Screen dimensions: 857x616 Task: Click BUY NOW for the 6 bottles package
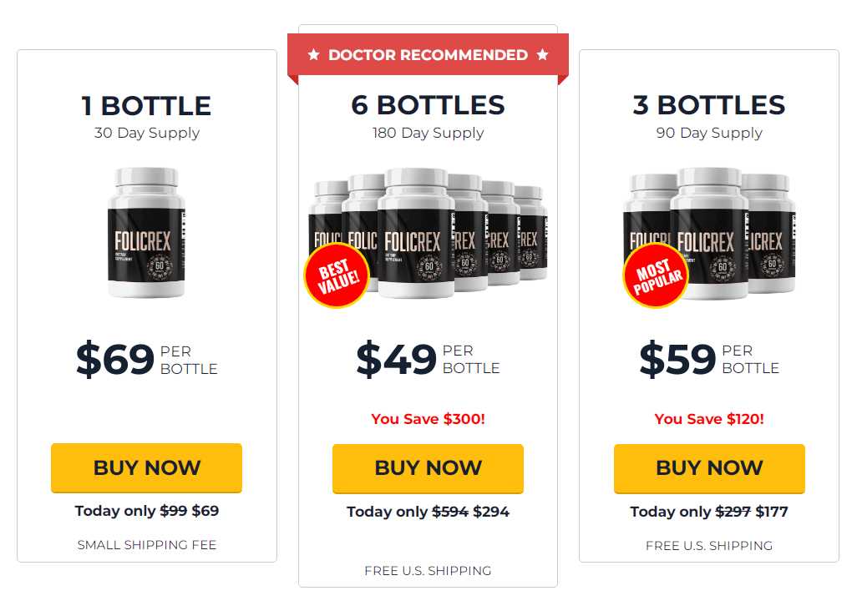point(428,468)
